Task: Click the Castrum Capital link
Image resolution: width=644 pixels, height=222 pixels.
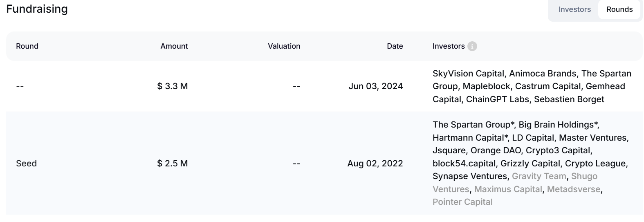Action: pos(548,86)
